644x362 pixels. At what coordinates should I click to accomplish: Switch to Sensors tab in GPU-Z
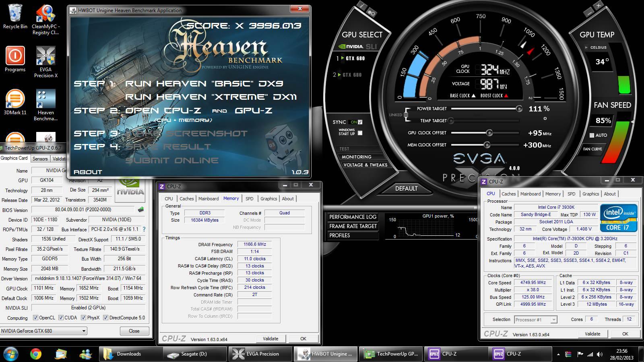tap(40, 158)
